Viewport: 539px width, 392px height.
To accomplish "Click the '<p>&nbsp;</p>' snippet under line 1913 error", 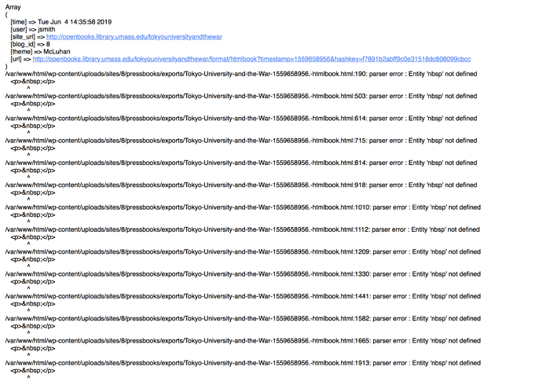I will tap(33, 371).
